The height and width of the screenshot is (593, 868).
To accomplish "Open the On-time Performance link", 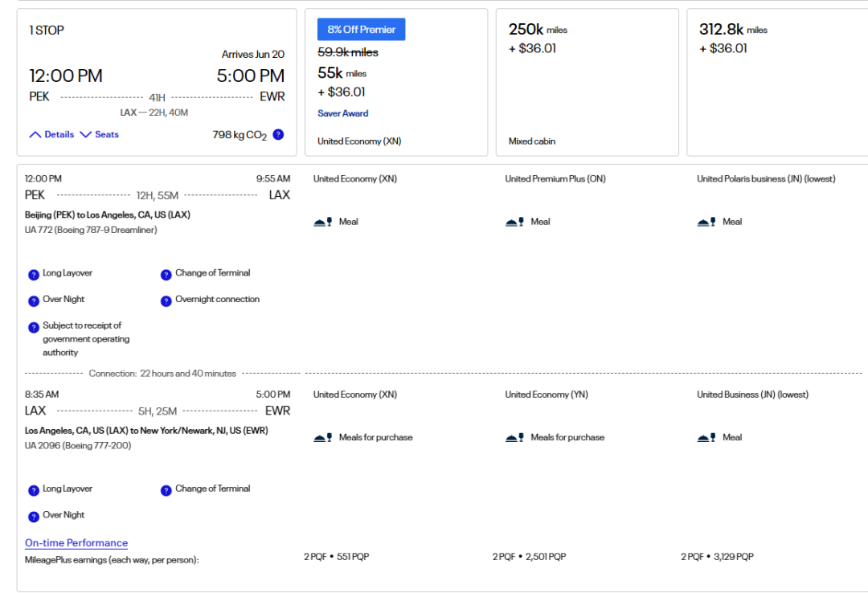I will click(x=76, y=542).
